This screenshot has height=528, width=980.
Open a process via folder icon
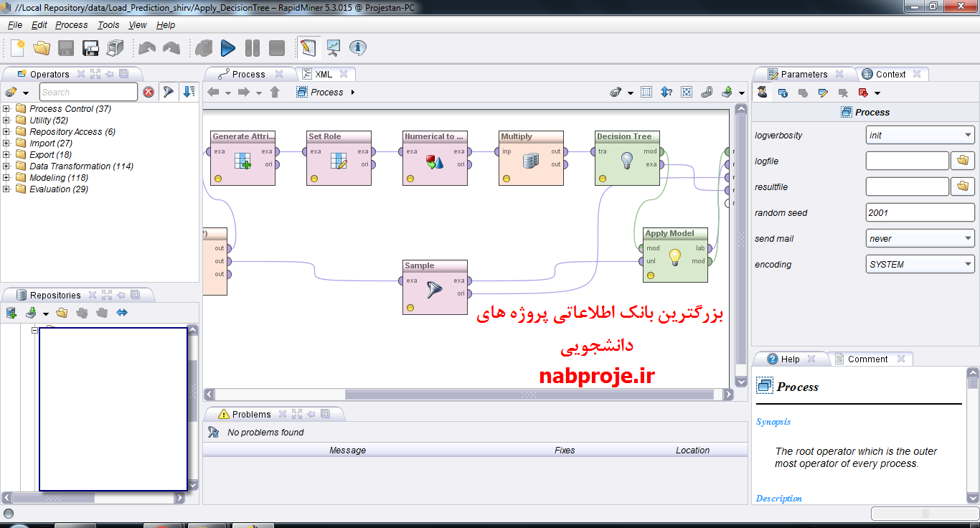pos(42,48)
